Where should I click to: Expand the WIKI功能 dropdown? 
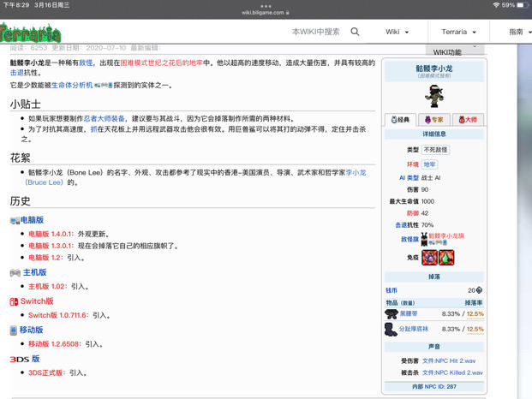455,51
